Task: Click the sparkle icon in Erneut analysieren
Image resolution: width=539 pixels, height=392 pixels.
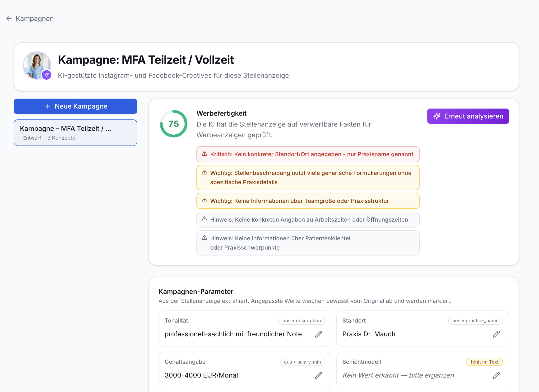Action: pyautogui.click(x=437, y=116)
